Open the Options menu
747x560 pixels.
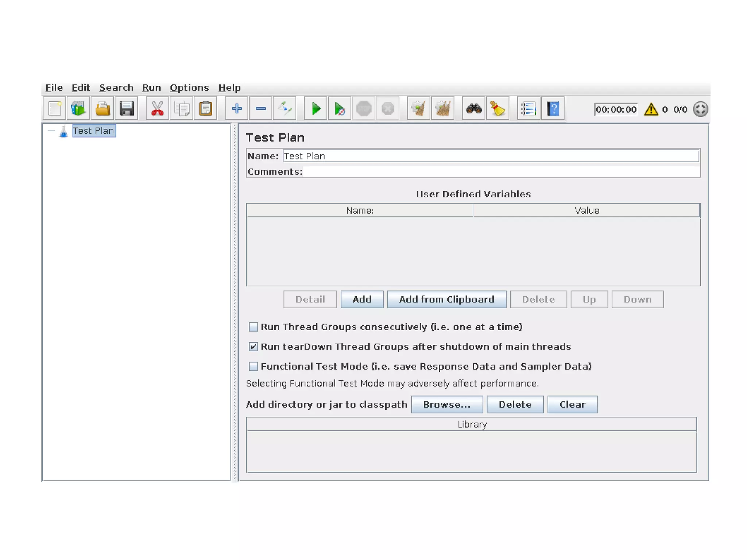189,88
